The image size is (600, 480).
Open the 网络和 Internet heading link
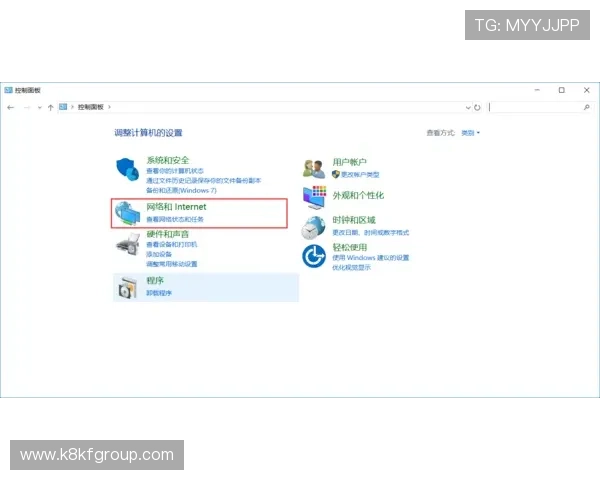click(176, 207)
